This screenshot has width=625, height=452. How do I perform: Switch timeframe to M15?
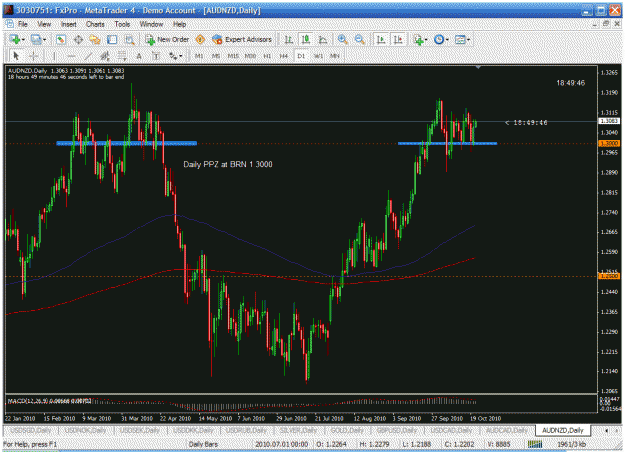pyautogui.click(x=233, y=56)
